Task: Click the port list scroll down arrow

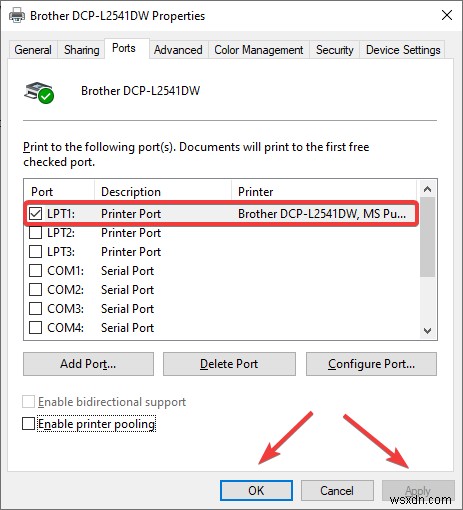Action: [427, 331]
